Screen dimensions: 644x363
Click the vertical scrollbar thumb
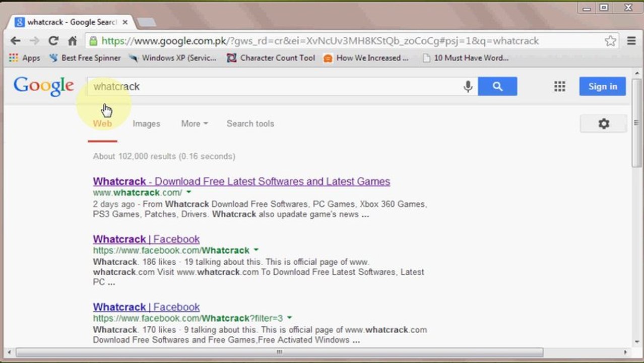(636, 122)
